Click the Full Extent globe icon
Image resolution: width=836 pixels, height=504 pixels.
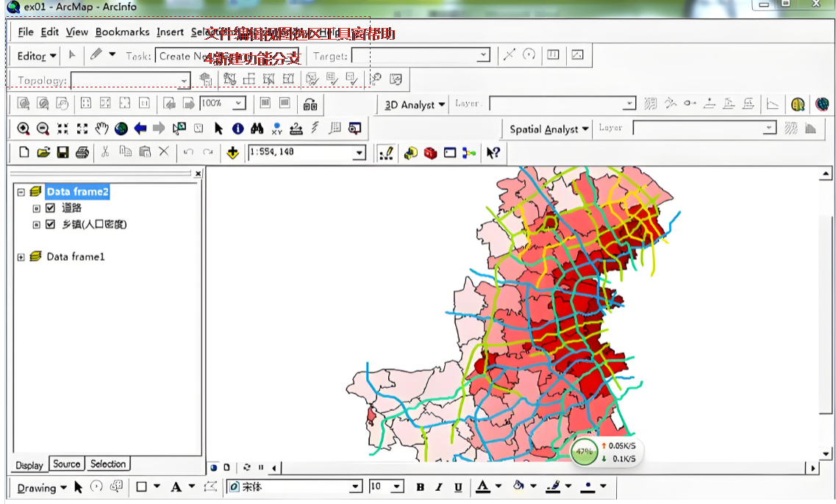click(x=121, y=129)
